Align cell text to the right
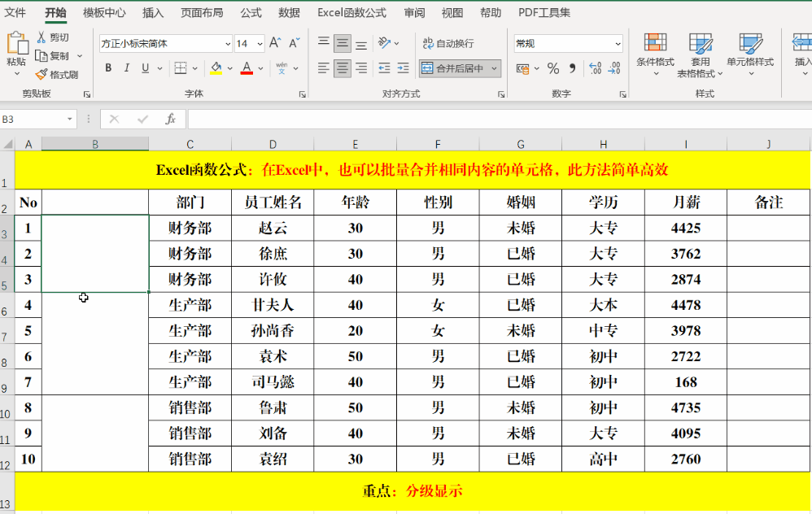Viewport: 812px width, 514px height. tap(361, 68)
